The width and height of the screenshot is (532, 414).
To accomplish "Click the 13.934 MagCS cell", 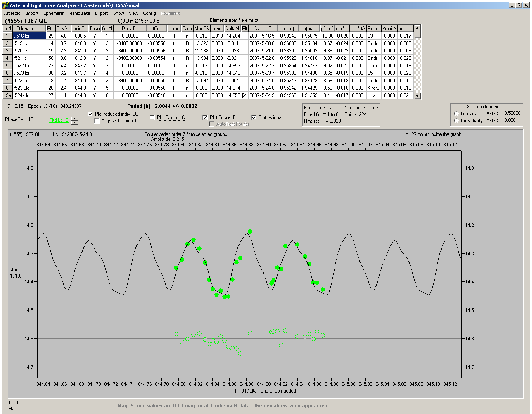I will click(202, 58).
